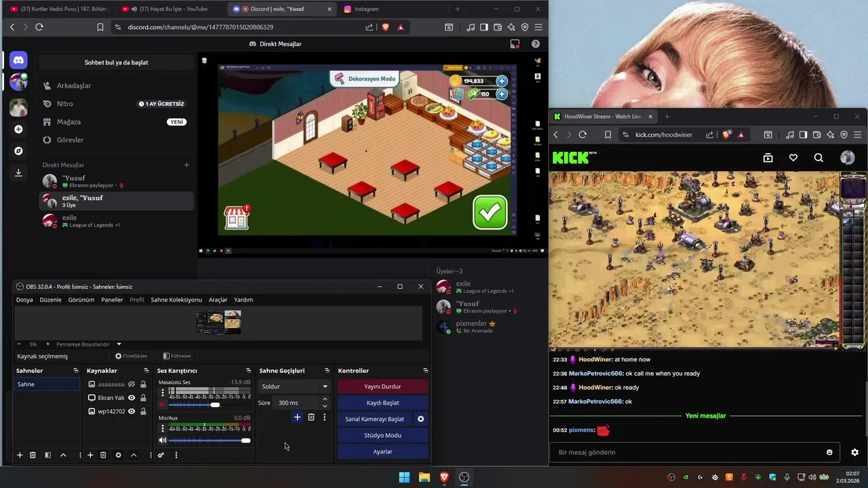Enable Stüdyo Modu
The image size is (868, 488).
[x=382, y=435]
